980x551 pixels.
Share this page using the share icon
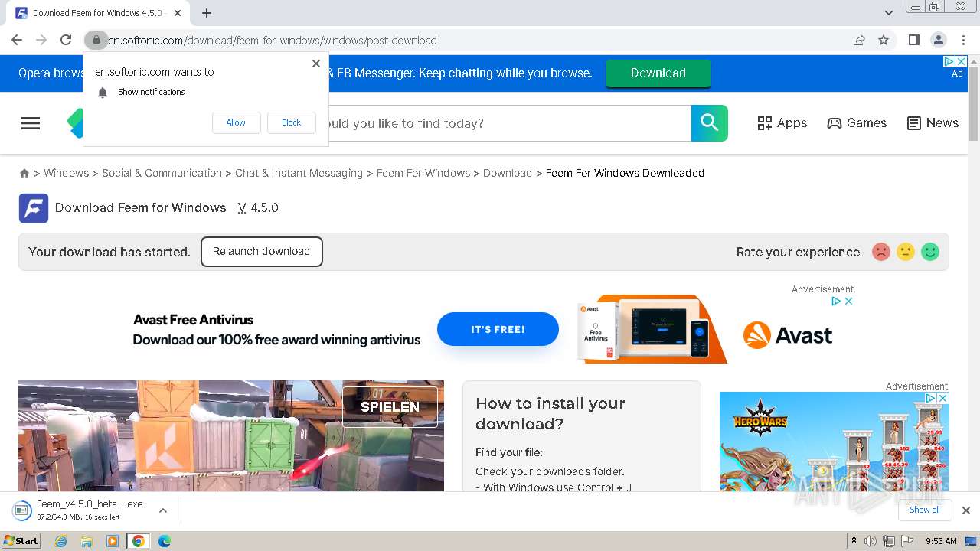[859, 40]
